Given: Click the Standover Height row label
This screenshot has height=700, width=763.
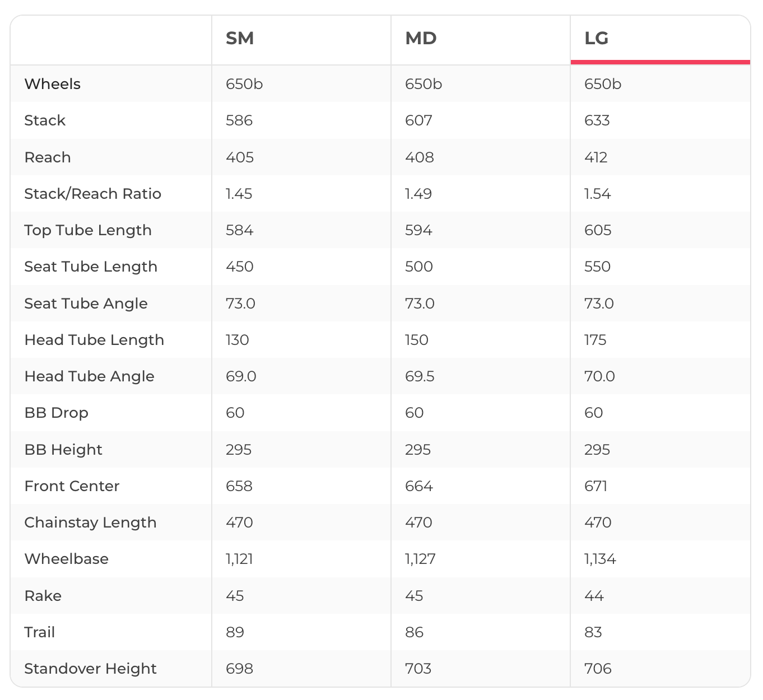Looking at the screenshot, I should 90,669.
